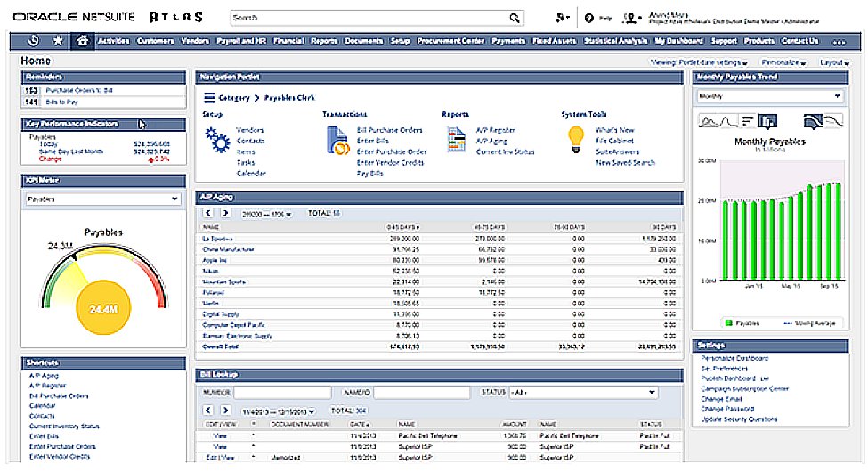Open the Customers menu
Image resolution: width=868 pixels, height=472 pixels.
pyautogui.click(x=155, y=41)
